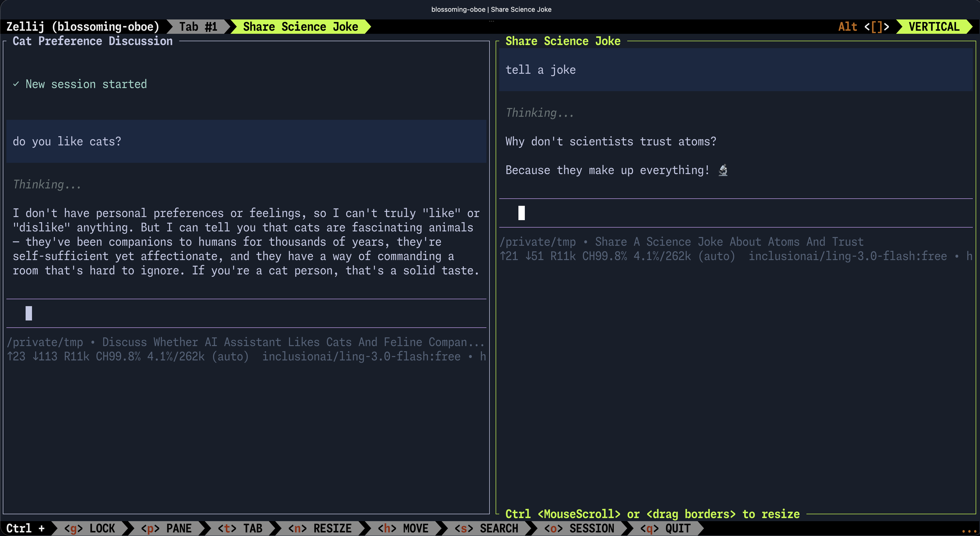Expand Thinking... in the cat pane
The image size is (980, 536).
(47, 185)
